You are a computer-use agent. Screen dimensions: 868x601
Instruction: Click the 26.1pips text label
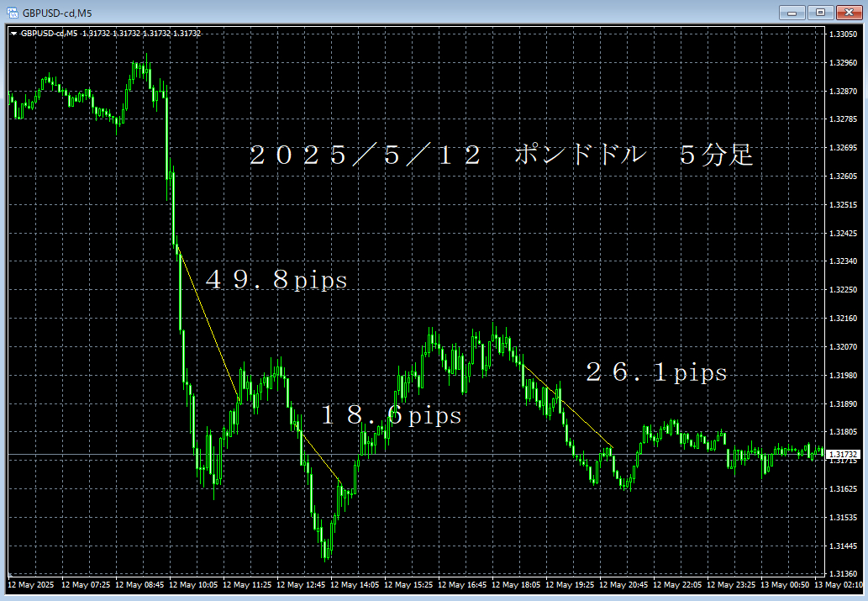click(656, 372)
